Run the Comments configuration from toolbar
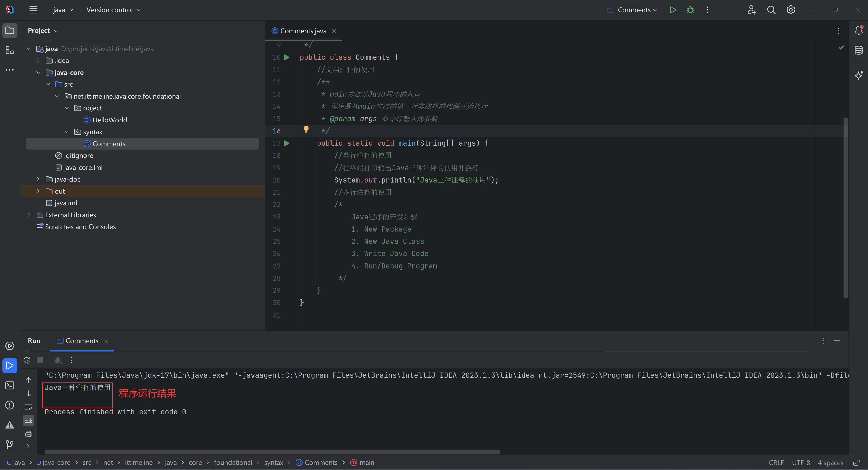The height and width of the screenshot is (470, 868). 672,10
